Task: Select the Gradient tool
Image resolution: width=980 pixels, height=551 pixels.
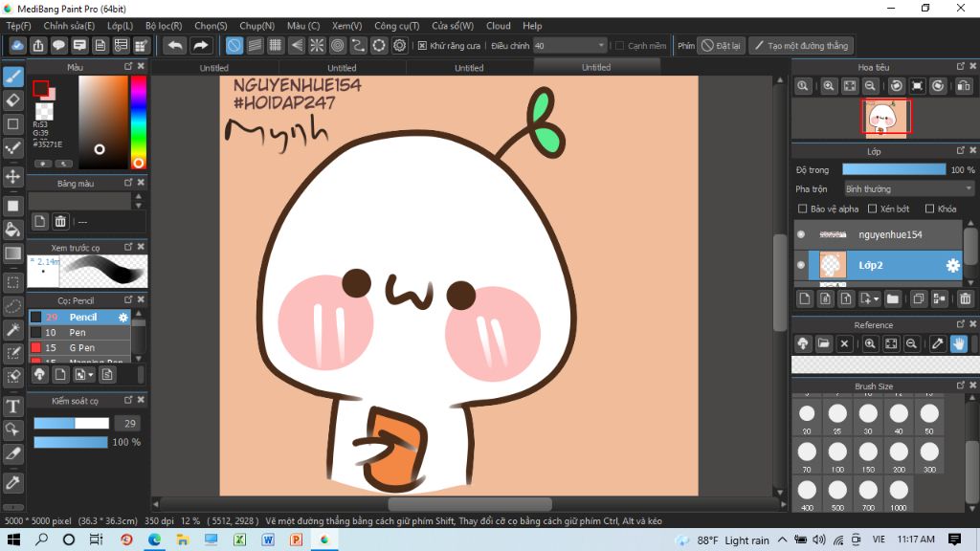Action: (13, 253)
